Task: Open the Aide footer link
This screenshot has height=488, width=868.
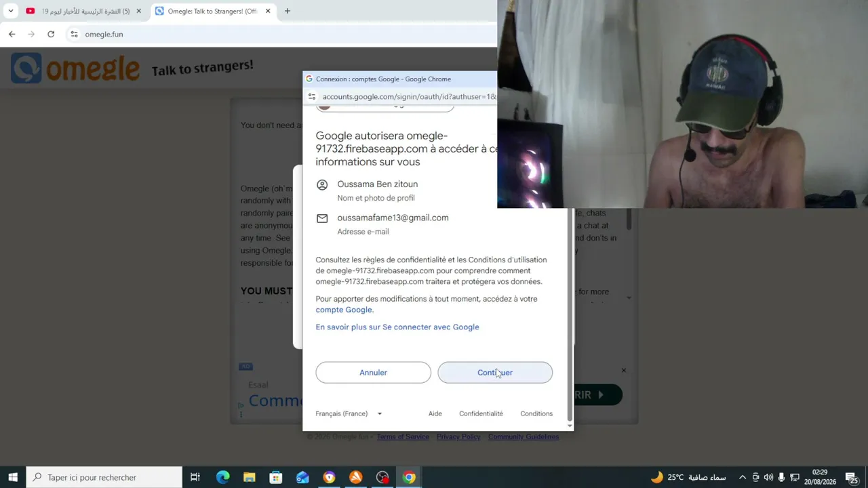Action: 435,413
